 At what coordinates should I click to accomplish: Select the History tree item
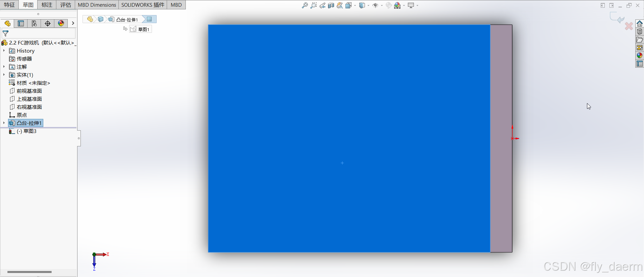click(x=22, y=51)
